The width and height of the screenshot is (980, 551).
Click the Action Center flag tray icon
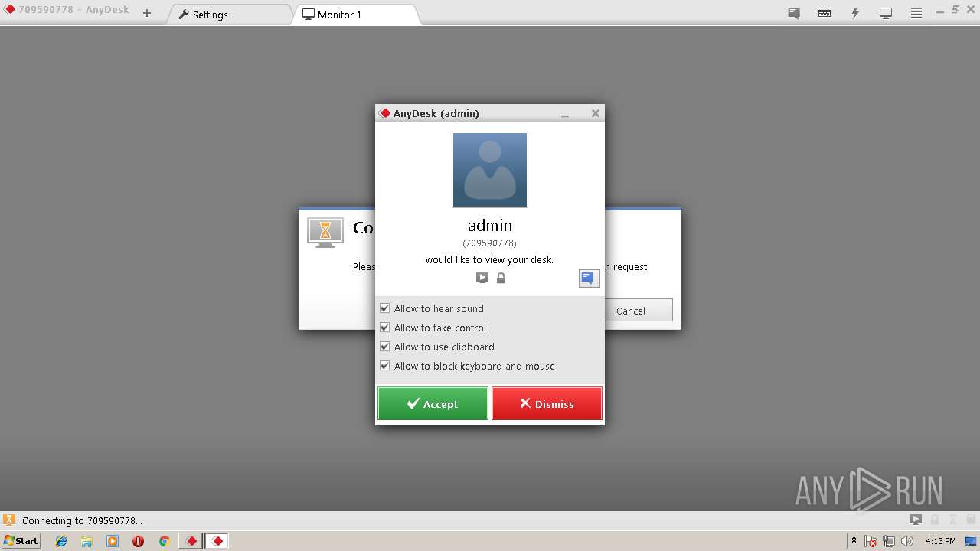tap(871, 541)
